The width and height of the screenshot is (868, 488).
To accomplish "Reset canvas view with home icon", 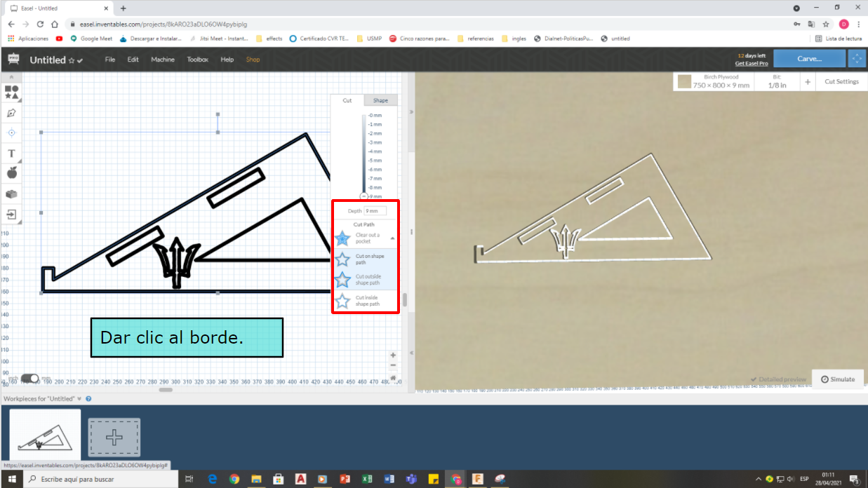I will [x=393, y=377].
